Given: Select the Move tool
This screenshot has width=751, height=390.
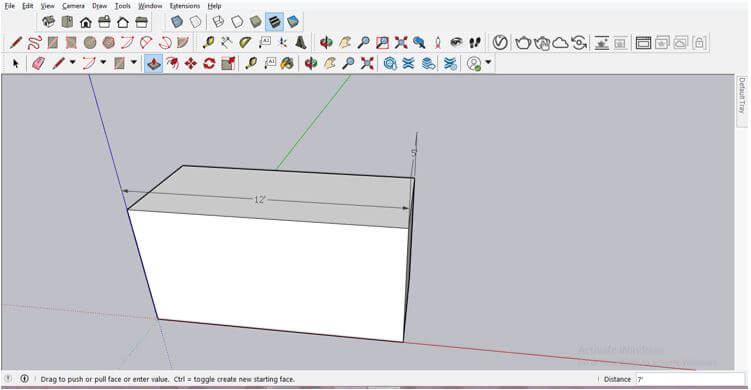Looking at the screenshot, I should (191, 63).
